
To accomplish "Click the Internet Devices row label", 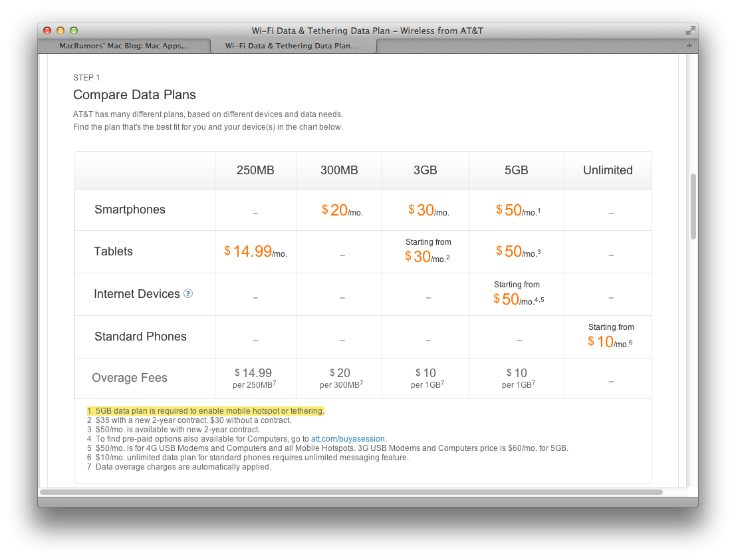I will 136,294.
